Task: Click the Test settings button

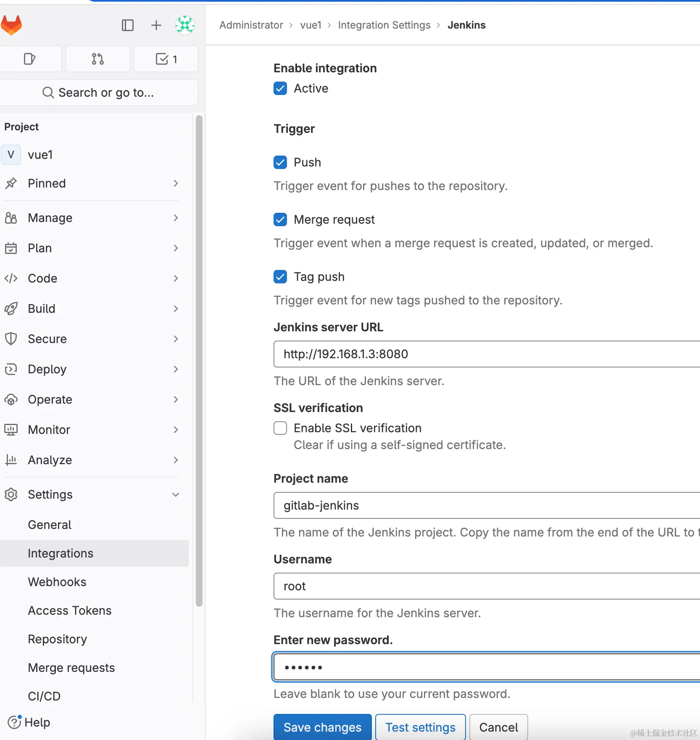Action: [420, 727]
